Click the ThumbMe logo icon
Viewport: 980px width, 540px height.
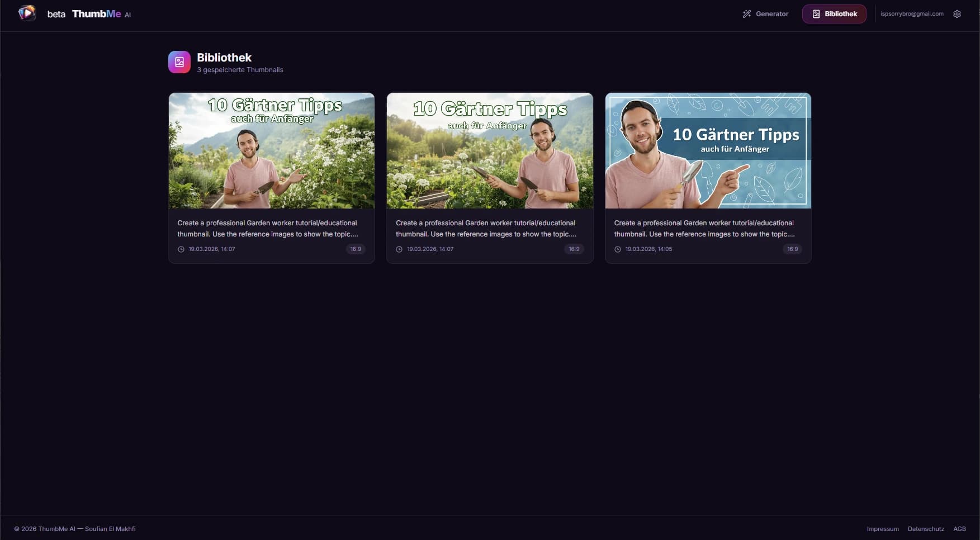pyautogui.click(x=27, y=13)
